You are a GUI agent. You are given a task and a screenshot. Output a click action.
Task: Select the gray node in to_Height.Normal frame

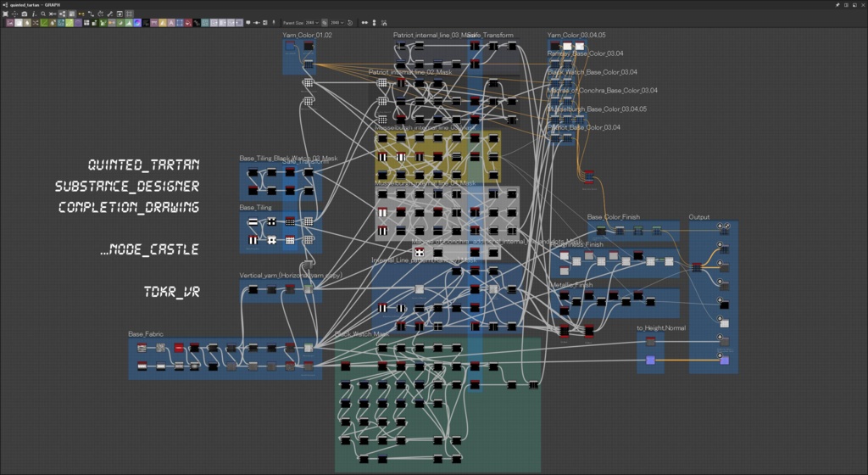tap(650, 342)
